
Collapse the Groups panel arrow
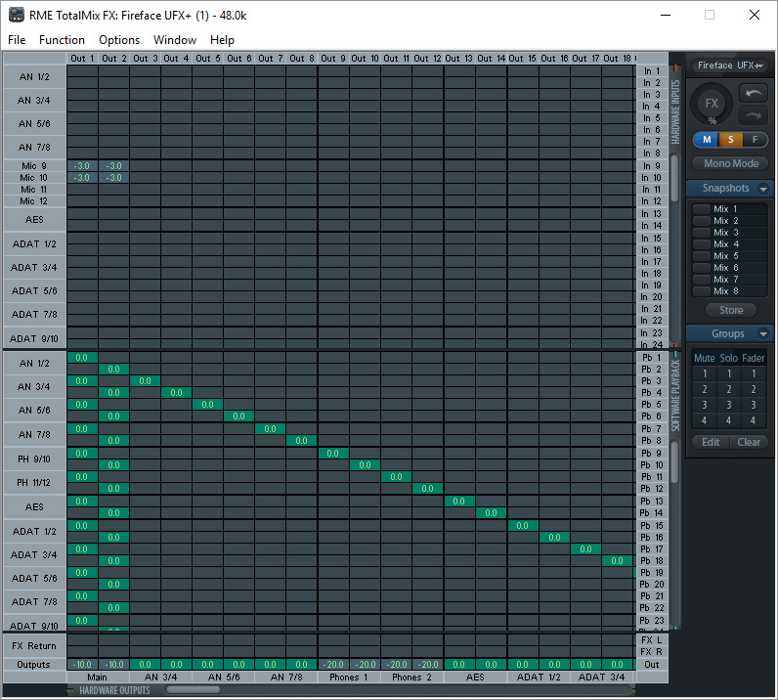(763, 334)
